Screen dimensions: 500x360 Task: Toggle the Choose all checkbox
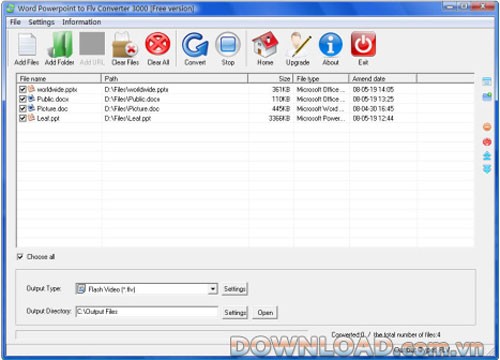point(20,256)
